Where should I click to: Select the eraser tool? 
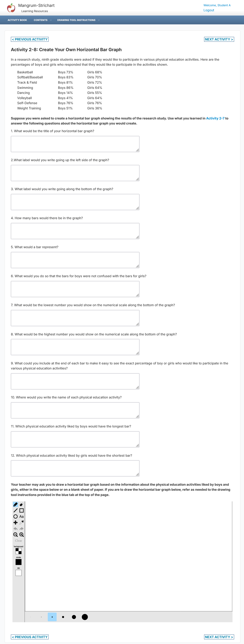[22, 504]
